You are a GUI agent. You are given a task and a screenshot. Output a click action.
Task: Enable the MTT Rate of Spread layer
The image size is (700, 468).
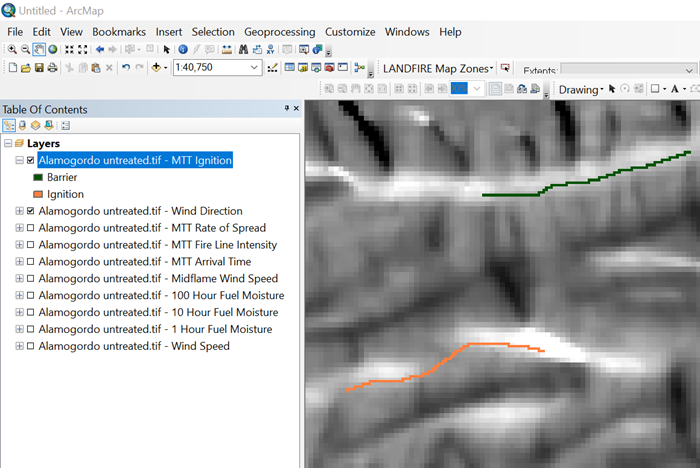(x=30, y=228)
